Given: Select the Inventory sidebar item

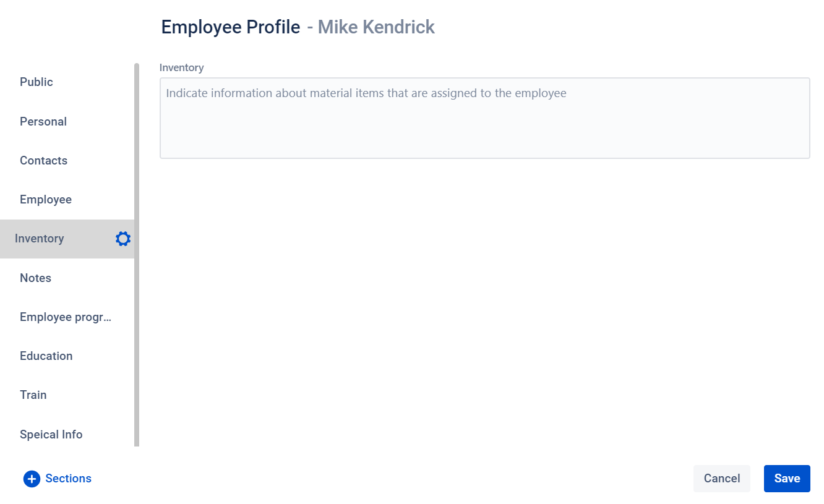Looking at the screenshot, I should click(67, 239).
